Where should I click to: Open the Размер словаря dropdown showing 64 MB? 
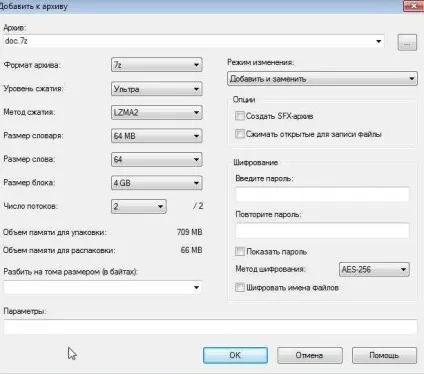[x=156, y=136]
